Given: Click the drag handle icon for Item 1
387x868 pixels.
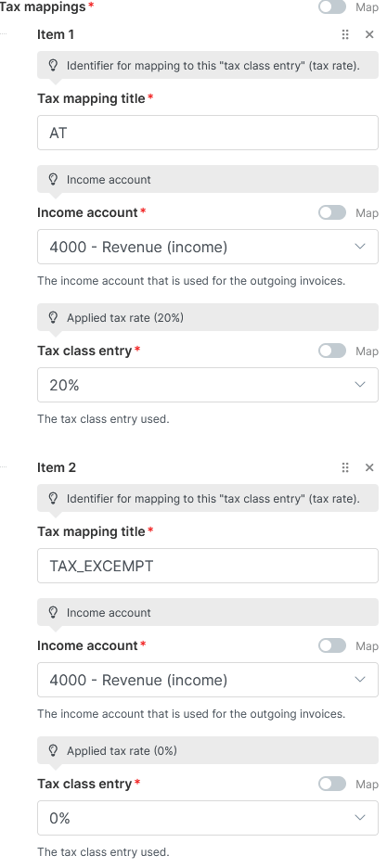Looking at the screenshot, I should pyautogui.click(x=345, y=35).
